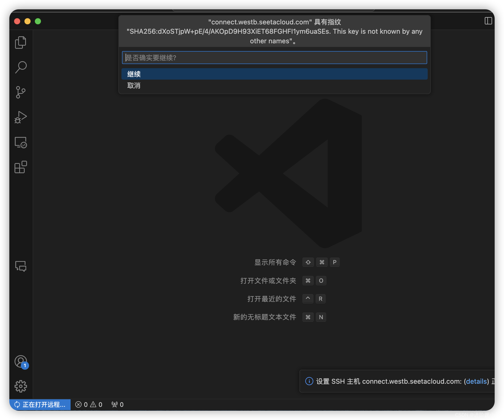Select the 继续 option to continue
The image size is (504, 420).
click(274, 74)
